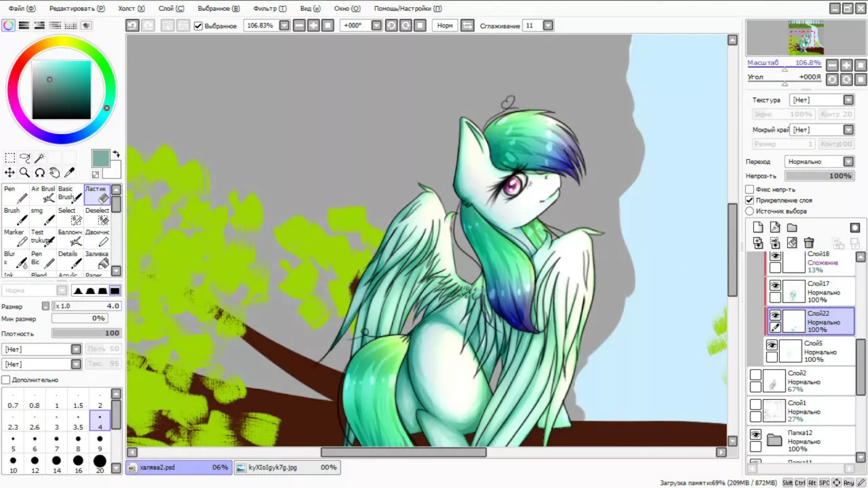This screenshot has height=488, width=868.
Task: Activate the rectangular selection tool
Action: coord(10,158)
